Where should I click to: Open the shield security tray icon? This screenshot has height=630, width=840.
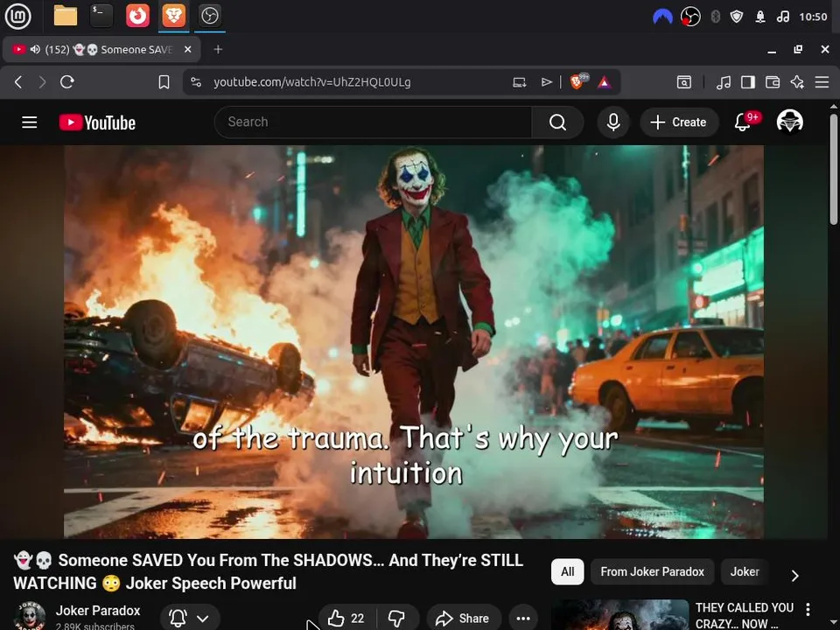tap(737, 17)
